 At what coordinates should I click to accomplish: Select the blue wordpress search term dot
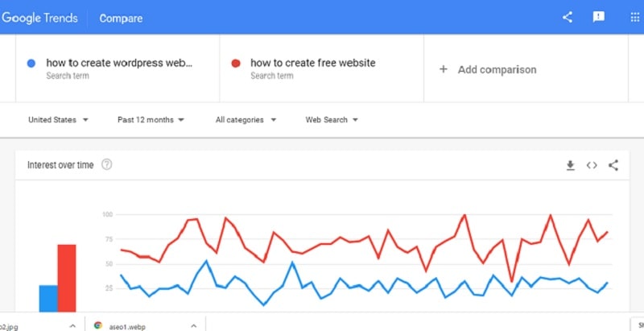coord(31,64)
